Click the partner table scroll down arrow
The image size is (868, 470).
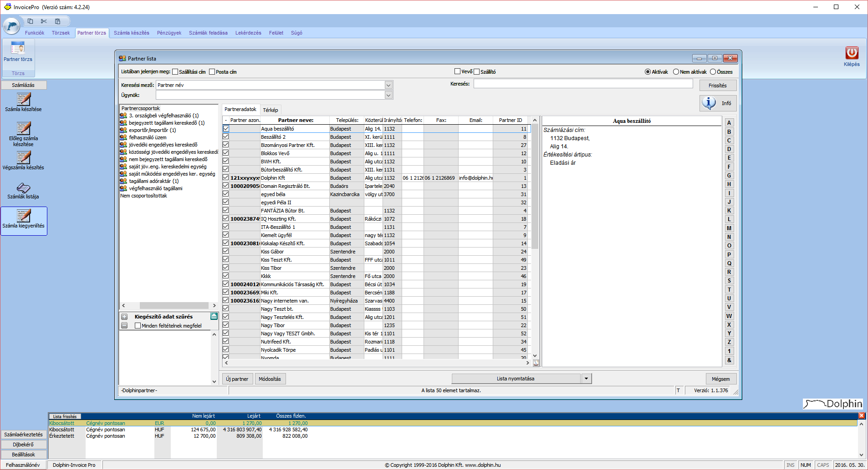tap(535, 356)
